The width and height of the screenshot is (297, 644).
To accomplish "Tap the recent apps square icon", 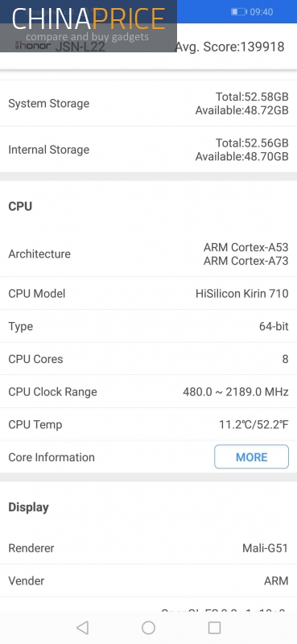I will click(x=214, y=628).
